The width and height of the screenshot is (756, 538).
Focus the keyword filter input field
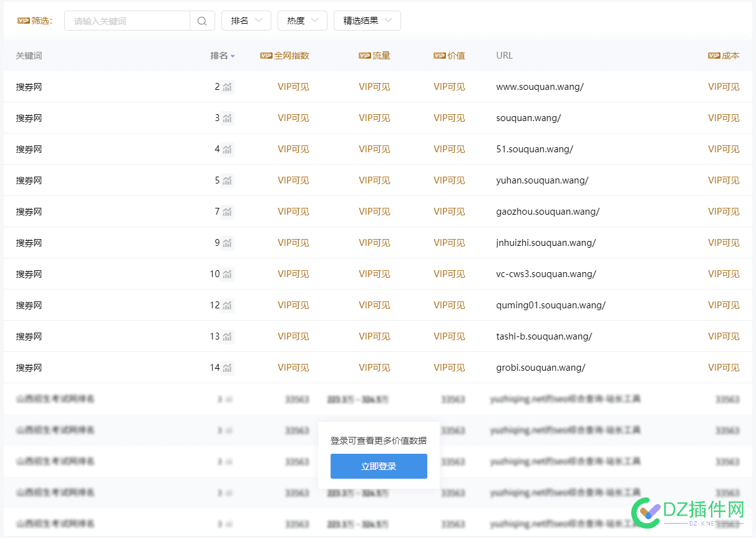pos(127,21)
